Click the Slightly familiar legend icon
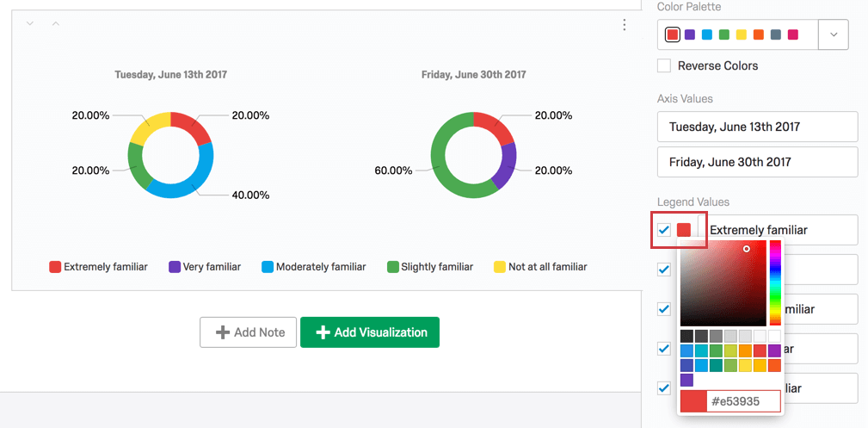868x428 pixels. click(393, 267)
